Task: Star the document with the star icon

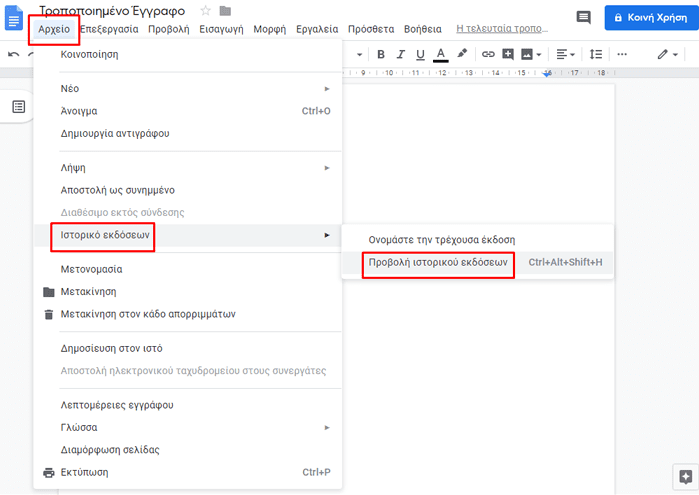Action: pos(206,11)
